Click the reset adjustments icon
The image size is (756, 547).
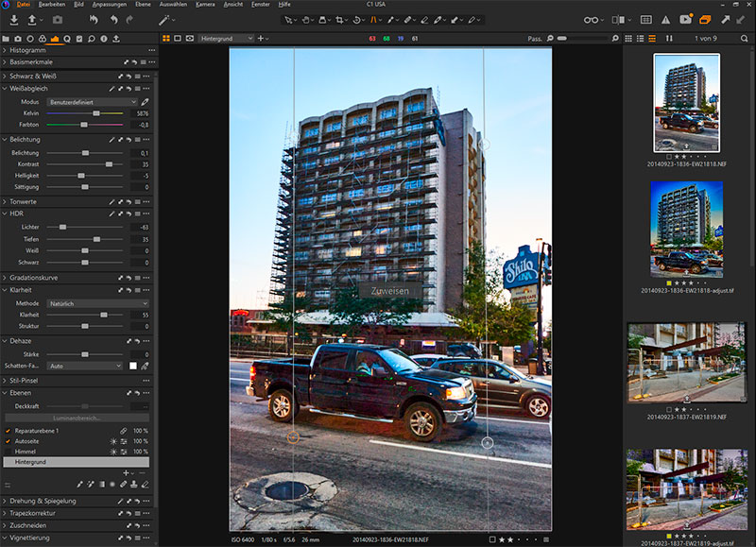(94, 20)
